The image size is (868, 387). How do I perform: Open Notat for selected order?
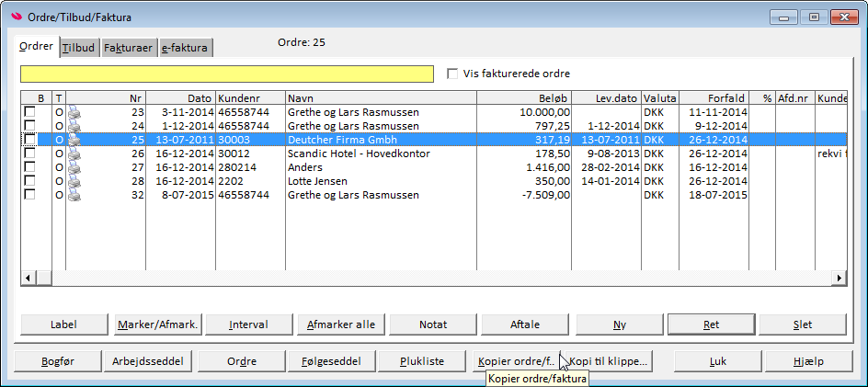(x=433, y=325)
